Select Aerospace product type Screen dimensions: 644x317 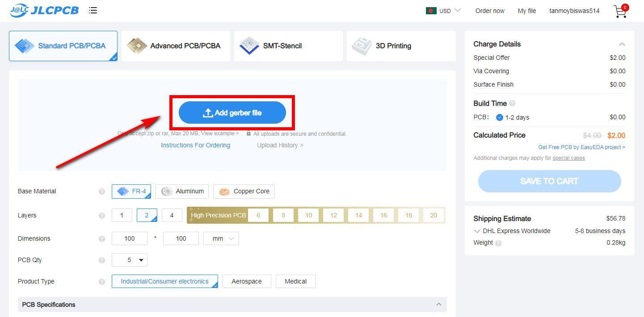[x=247, y=281]
